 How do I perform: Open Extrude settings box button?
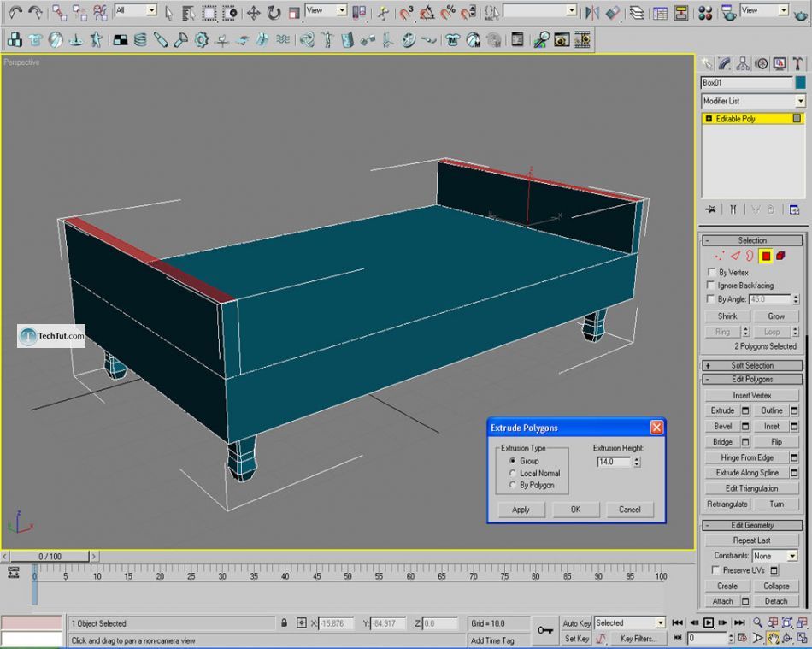pos(745,410)
